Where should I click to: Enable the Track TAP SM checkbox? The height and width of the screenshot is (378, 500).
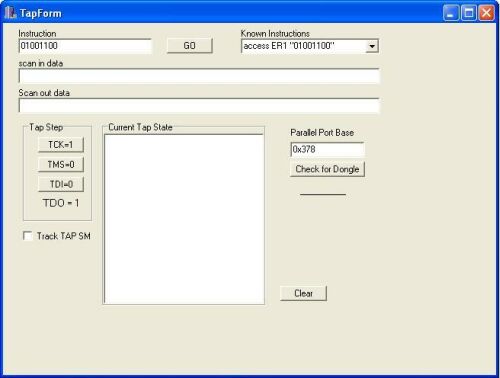(x=28, y=236)
